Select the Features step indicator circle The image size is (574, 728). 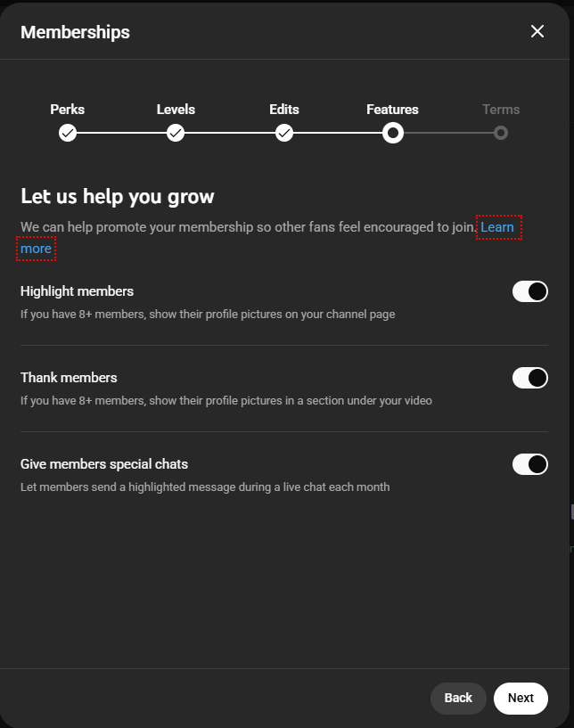coord(392,133)
